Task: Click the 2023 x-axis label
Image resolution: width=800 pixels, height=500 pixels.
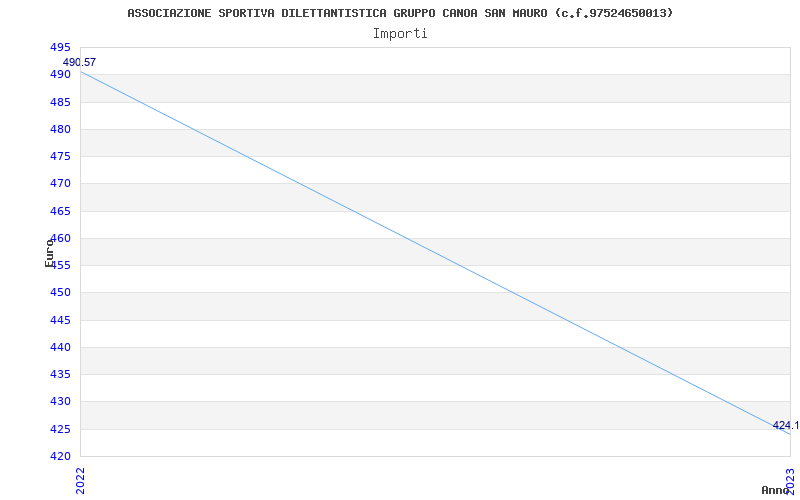Action: (x=790, y=481)
